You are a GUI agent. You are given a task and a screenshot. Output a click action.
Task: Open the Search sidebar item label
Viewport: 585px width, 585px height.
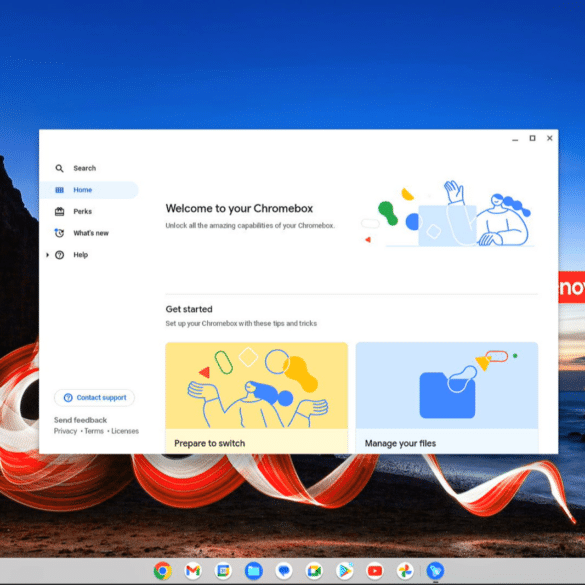click(85, 168)
